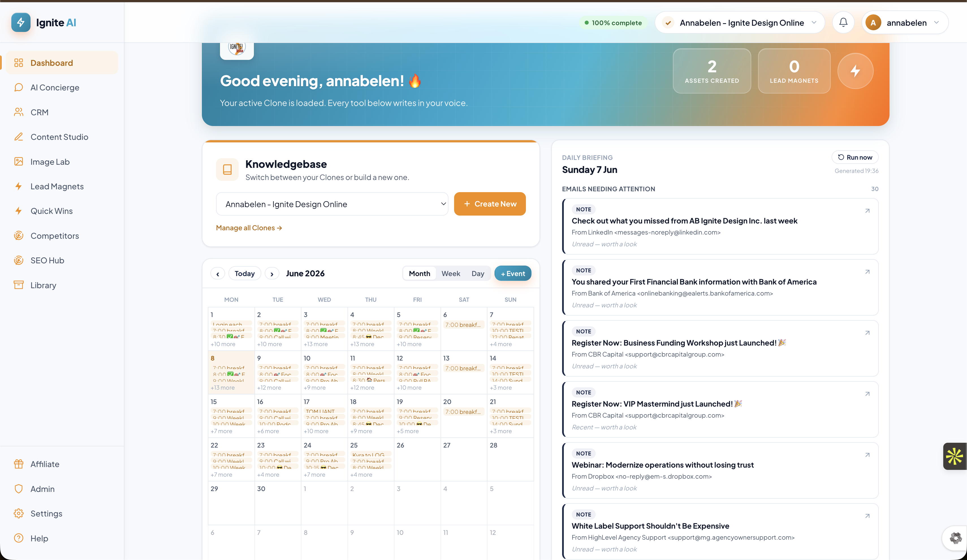Open June 20 breakfast event
967x560 pixels.
[463, 412]
